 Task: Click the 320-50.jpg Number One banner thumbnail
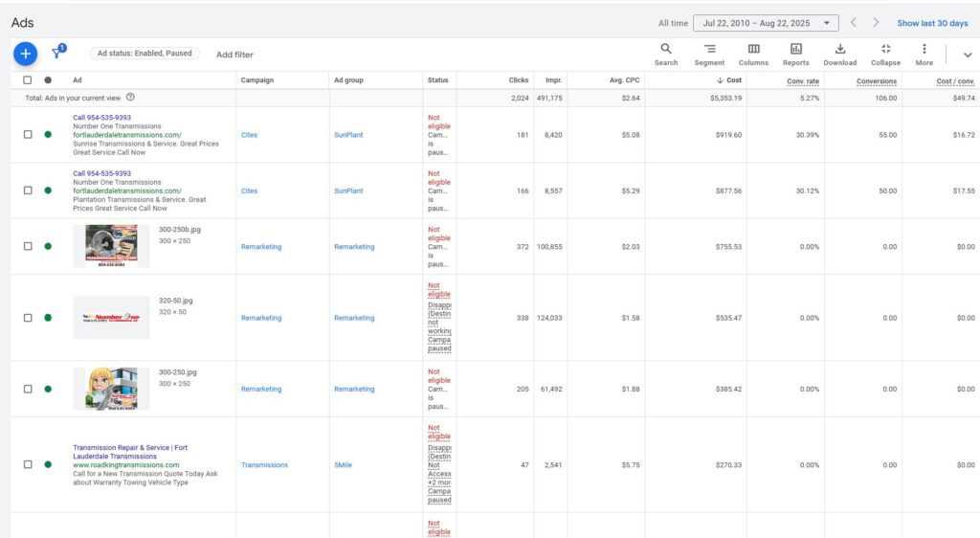[x=111, y=318]
